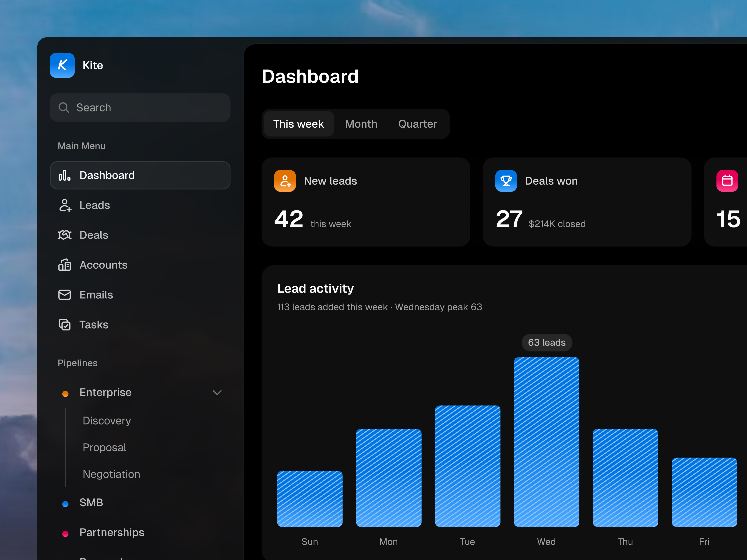Click the Kite logo icon

[62, 65]
